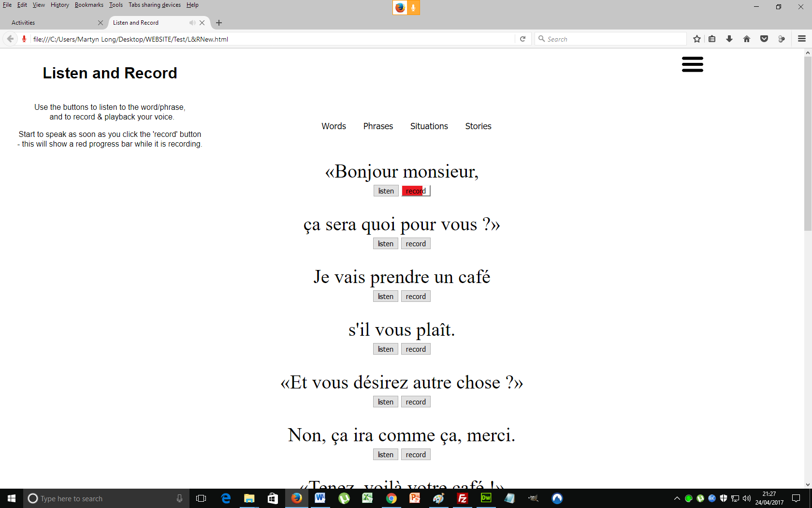The image size is (812, 508).
Task: Go to the Stories section
Action: coord(478,126)
